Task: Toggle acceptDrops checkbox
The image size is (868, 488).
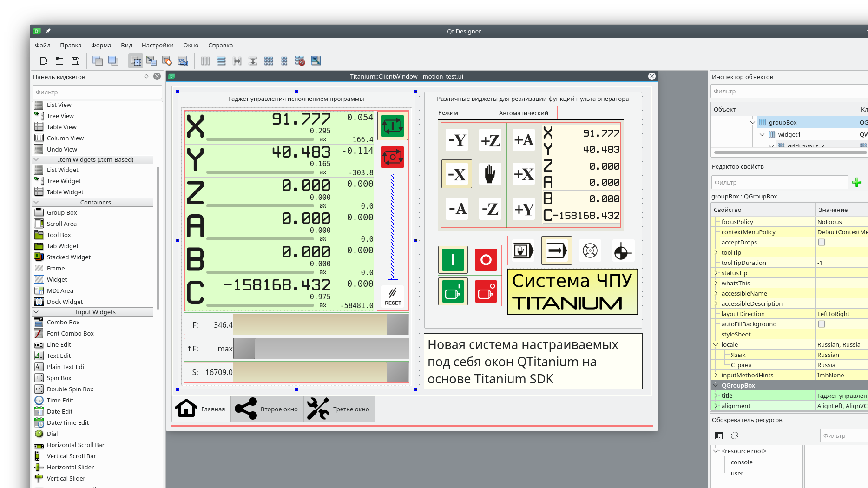Action: (822, 242)
